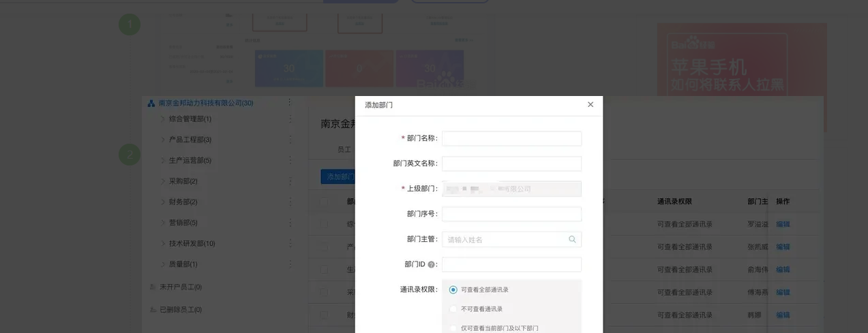Click the 部门序号 input field
The image size is (868, 333).
click(511, 214)
